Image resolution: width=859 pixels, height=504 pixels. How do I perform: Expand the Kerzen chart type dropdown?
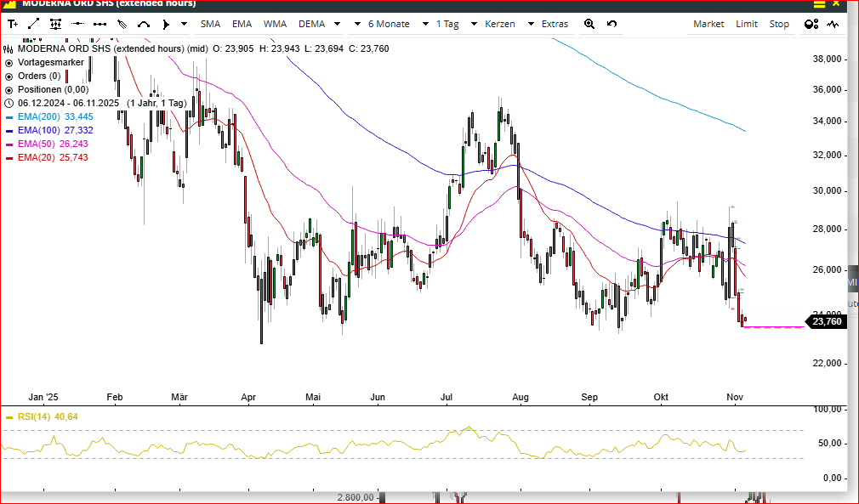coord(509,24)
